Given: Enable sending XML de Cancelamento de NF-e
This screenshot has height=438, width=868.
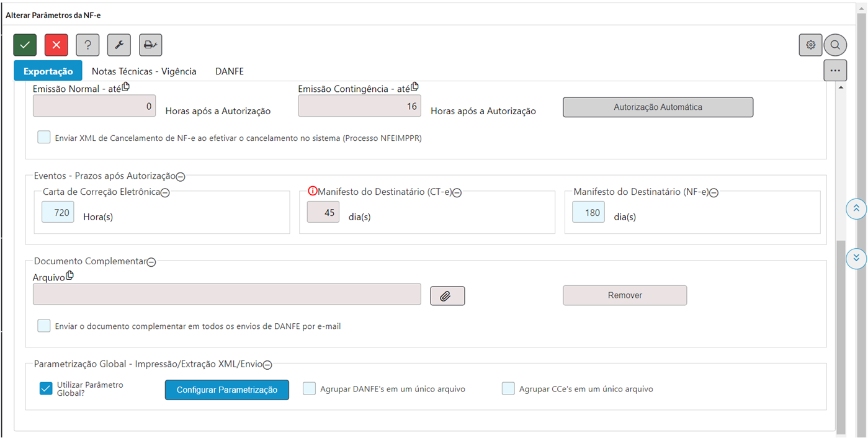Looking at the screenshot, I should coord(44,138).
